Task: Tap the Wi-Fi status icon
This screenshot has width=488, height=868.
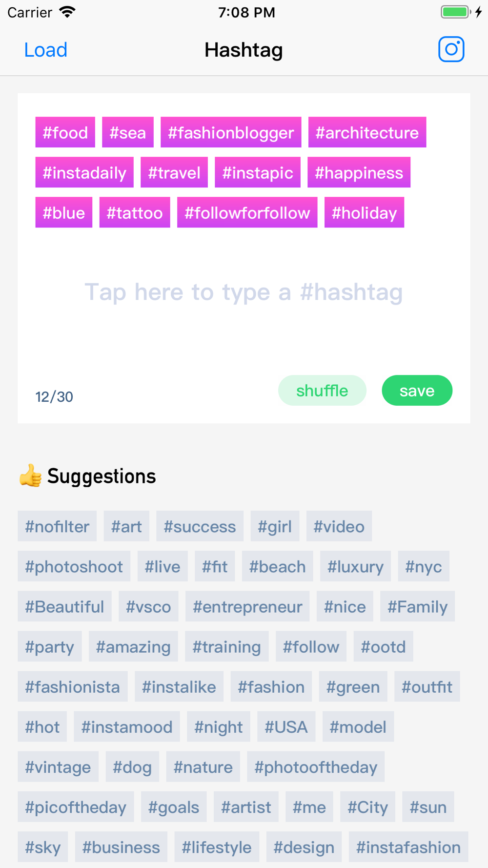Action: (x=67, y=12)
